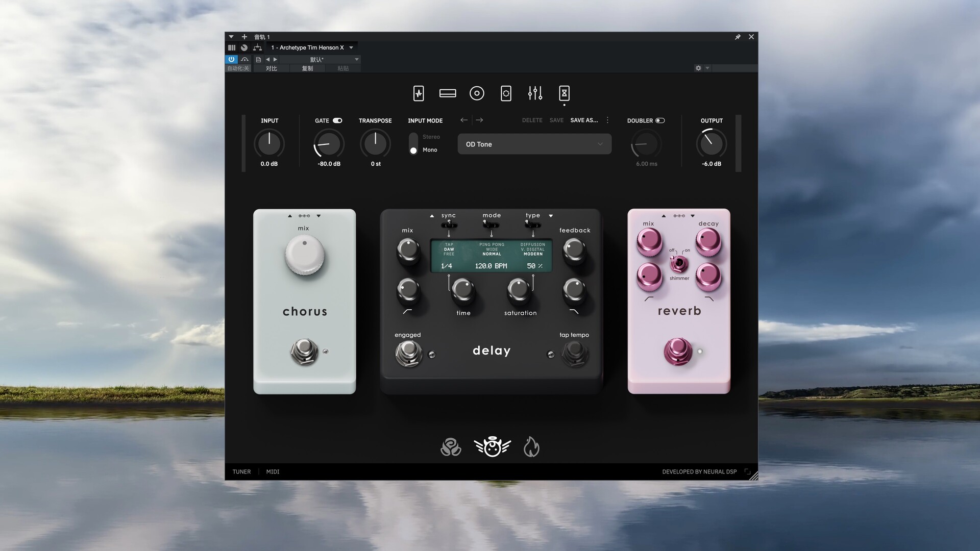Click the SAVE AS... button
Image resolution: width=980 pixels, height=551 pixels.
coord(584,120)
